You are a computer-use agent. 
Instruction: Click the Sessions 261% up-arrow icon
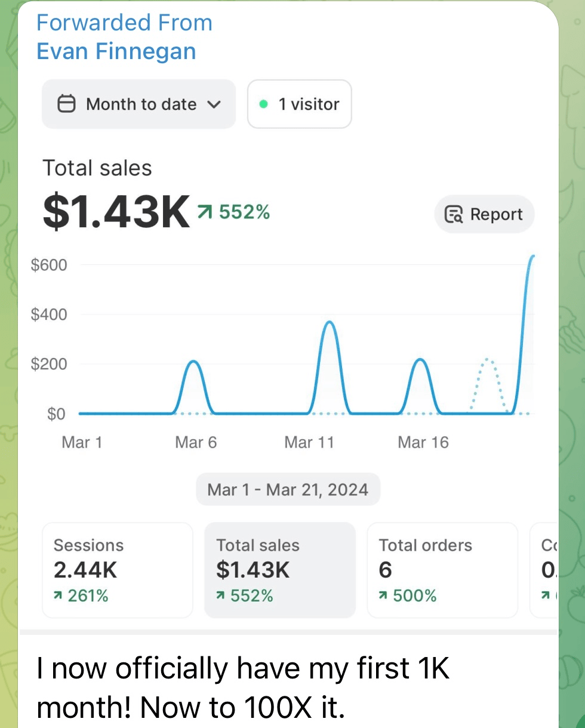58,596
